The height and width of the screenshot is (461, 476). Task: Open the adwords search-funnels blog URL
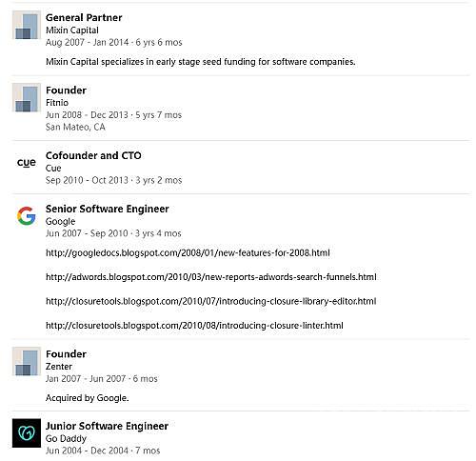[x=211, y=277]
